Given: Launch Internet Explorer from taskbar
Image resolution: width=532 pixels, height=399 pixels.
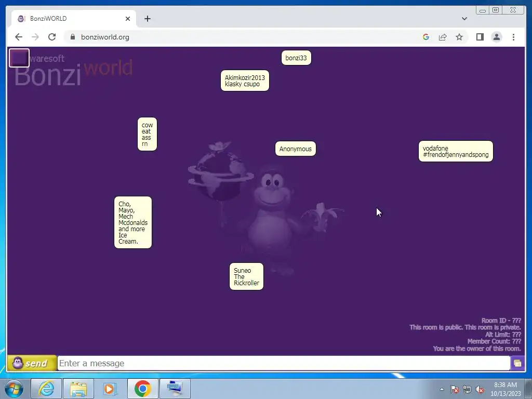Looking at the screenshot, I should 46,389.
